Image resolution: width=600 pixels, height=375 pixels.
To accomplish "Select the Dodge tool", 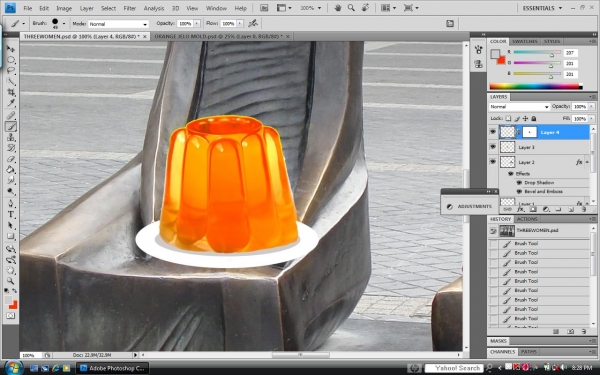I will pos(11,191).
